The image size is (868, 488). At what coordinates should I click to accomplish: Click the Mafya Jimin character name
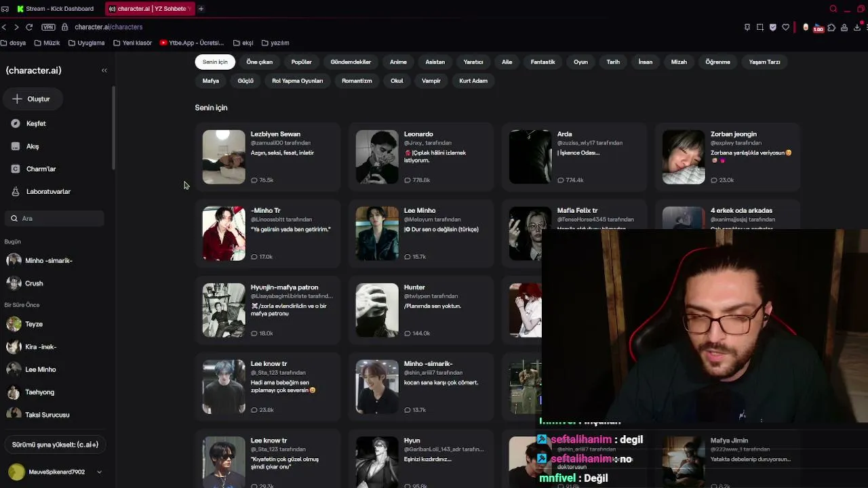(x=729, y=441)
